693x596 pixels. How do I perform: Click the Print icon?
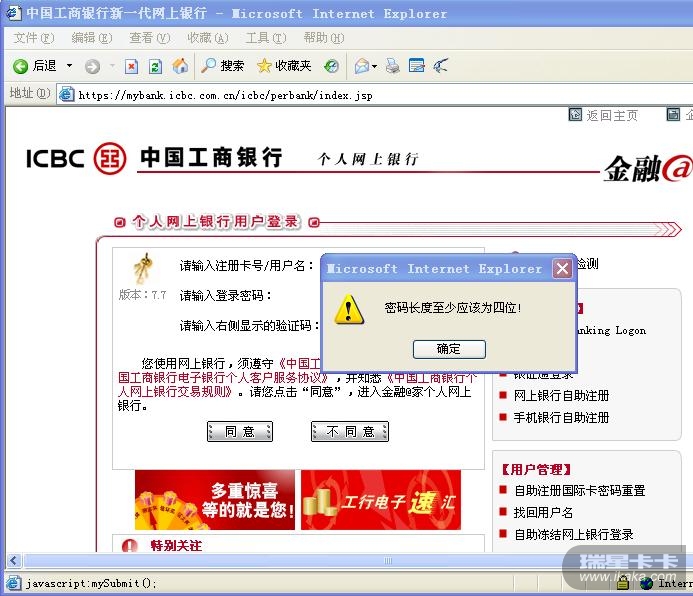[x=392, y=66]
